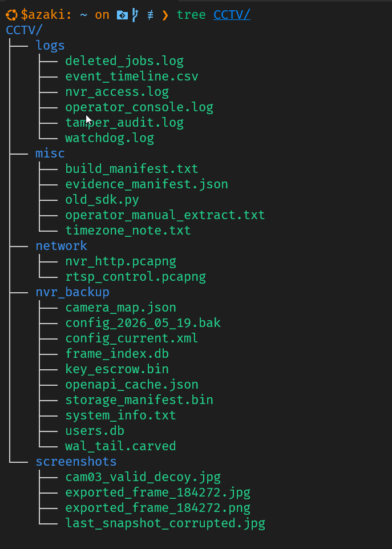Click the orange prompt arrow symbol
This screenshot has width=392, height=549.
[165, 15]
